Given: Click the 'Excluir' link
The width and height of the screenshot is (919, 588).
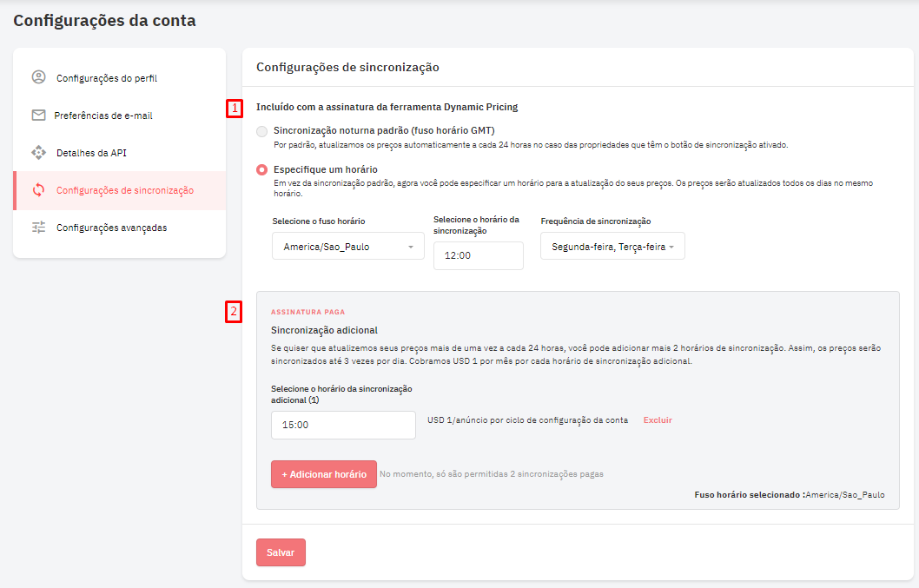Looking at the screenshot, I should (x=658, y=420).
